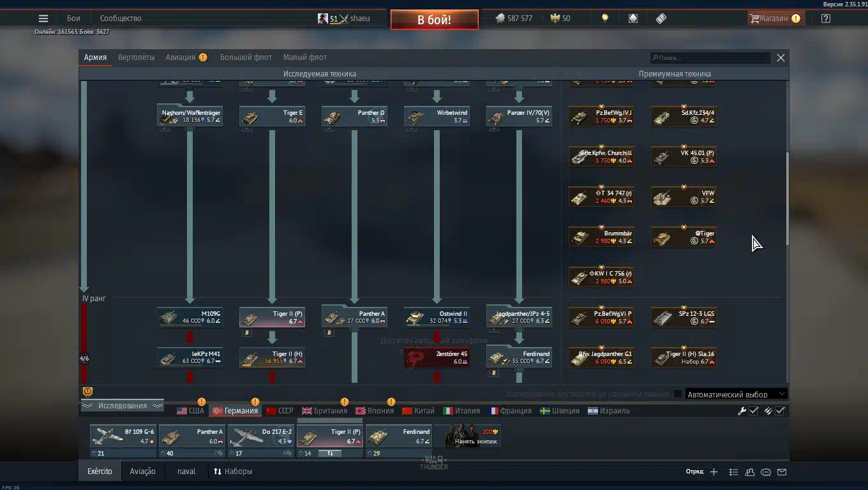Click the KW I C 756 (r) tank icon

580,278
